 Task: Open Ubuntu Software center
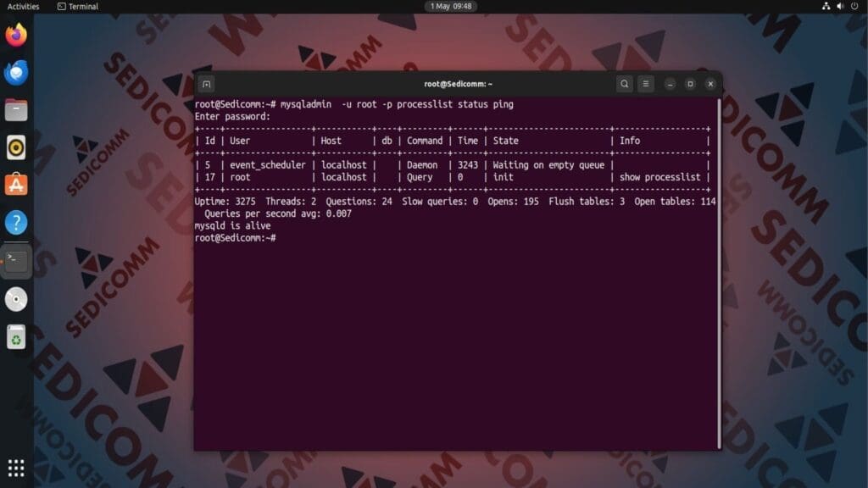coord(16,184)
